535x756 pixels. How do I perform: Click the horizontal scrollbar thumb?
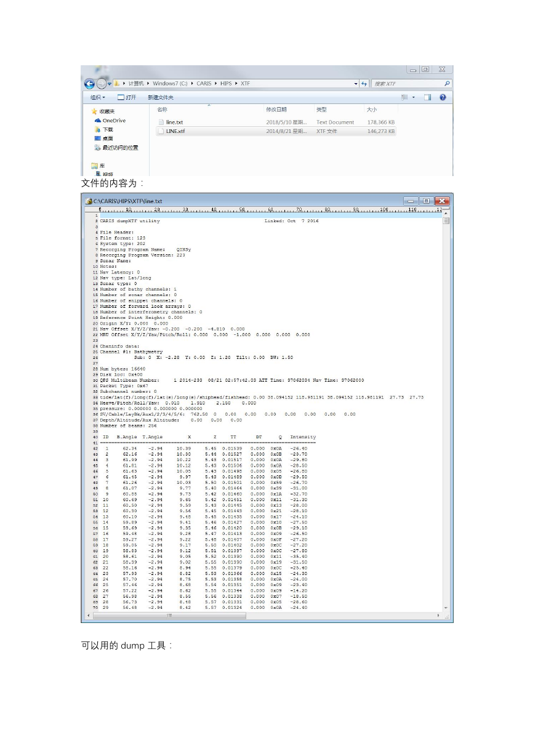(169, 615)
